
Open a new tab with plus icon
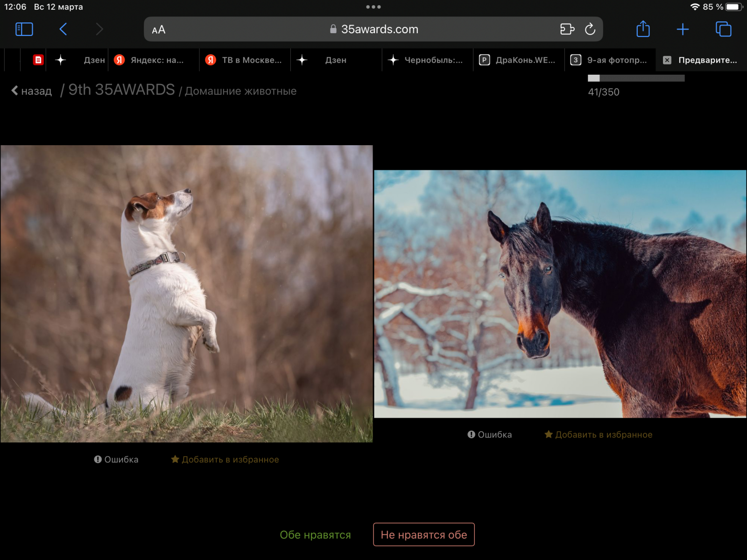pos(683,29)
